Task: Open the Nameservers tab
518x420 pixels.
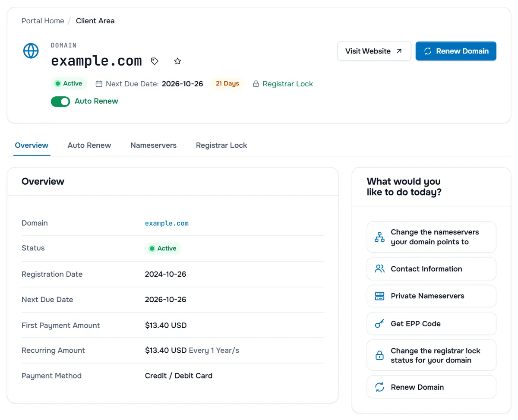Action: point(153,145)
